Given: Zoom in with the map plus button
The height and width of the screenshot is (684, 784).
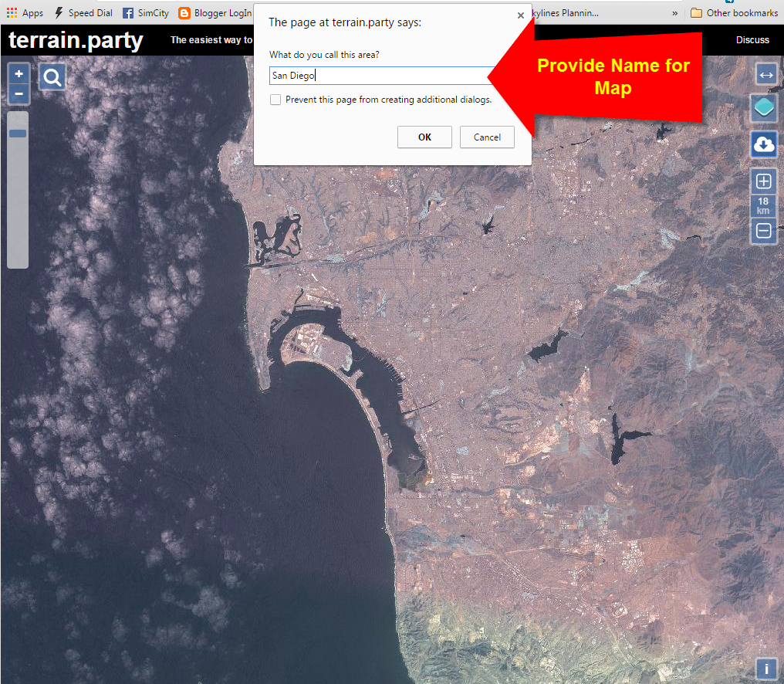Looking at the screenshot, I should tap(19, 74).
